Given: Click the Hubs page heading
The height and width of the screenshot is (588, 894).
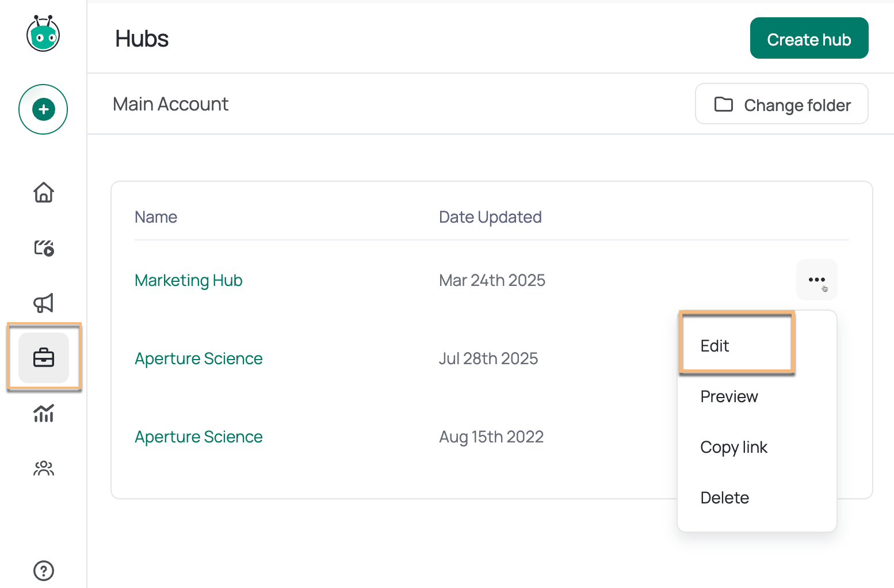Looking at the screenshot, I should [142, 39].
